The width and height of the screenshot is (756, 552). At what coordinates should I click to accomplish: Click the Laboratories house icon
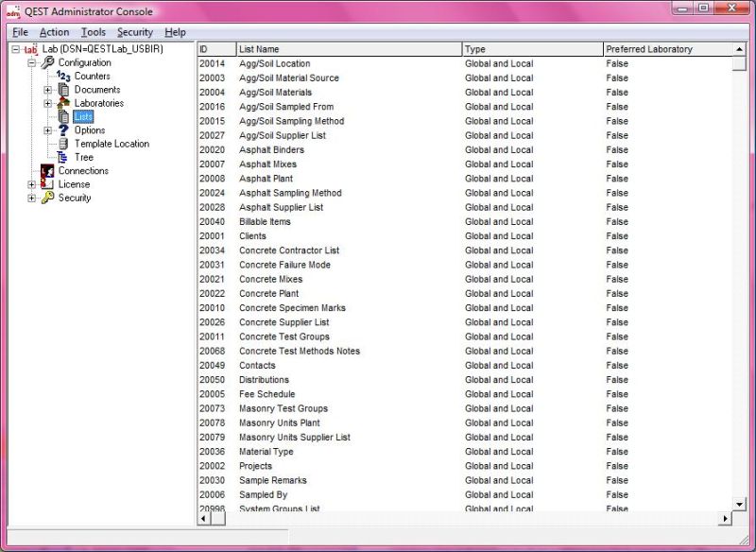coord(62,103)
